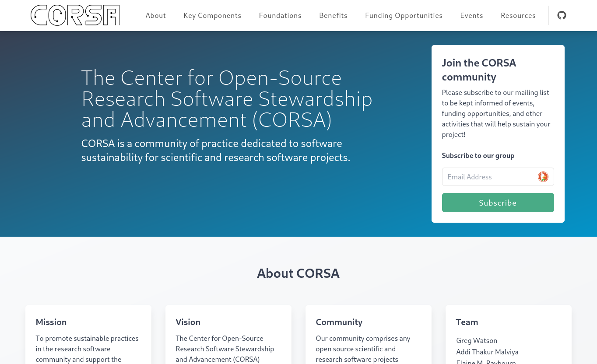
Task: Click the Email Address input field
Action: (498, 177)
